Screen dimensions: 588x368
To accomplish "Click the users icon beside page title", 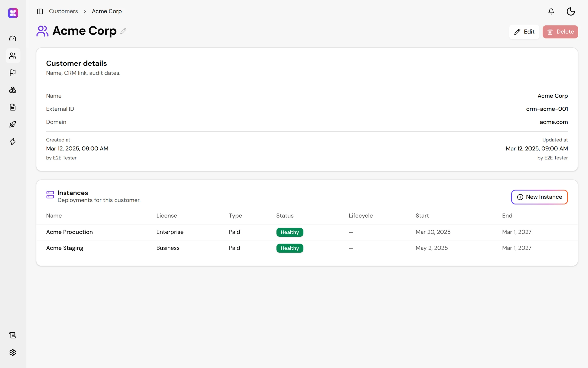I will point(42,31).
